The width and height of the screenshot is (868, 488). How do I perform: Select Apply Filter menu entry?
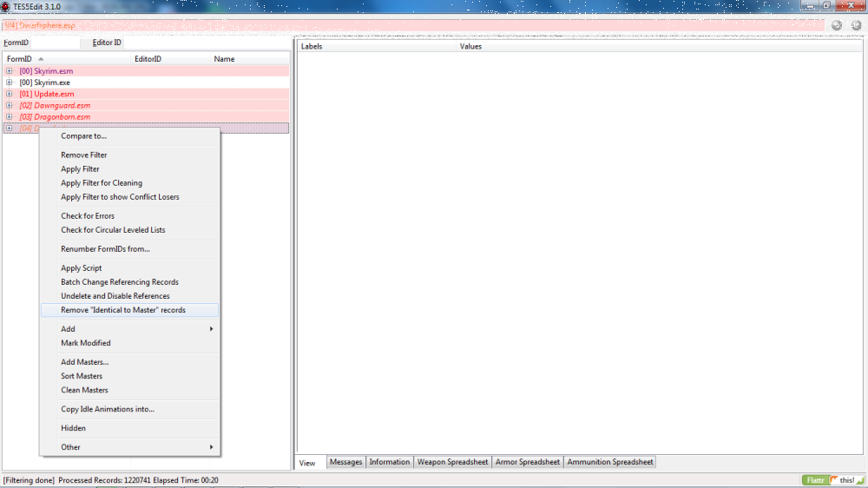(129, 169)
